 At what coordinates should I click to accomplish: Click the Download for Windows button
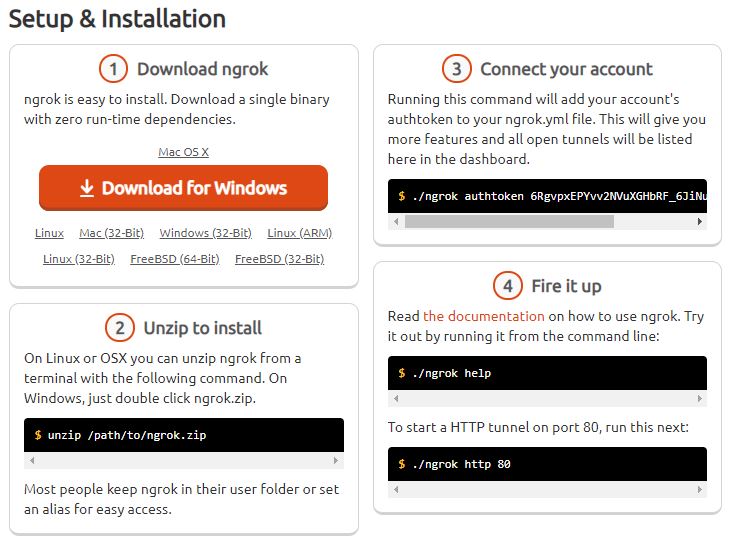pyautogui.click(x=183, y=188)
